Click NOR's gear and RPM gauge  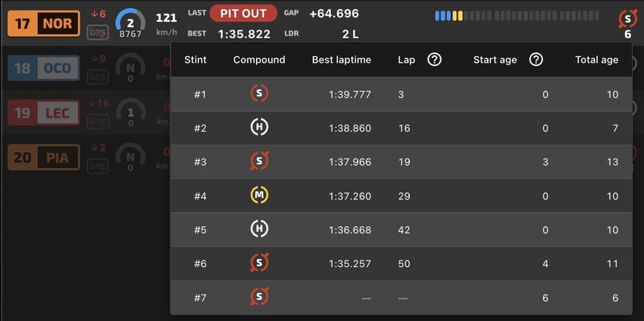pyautogui.click(x=130, y=25)
